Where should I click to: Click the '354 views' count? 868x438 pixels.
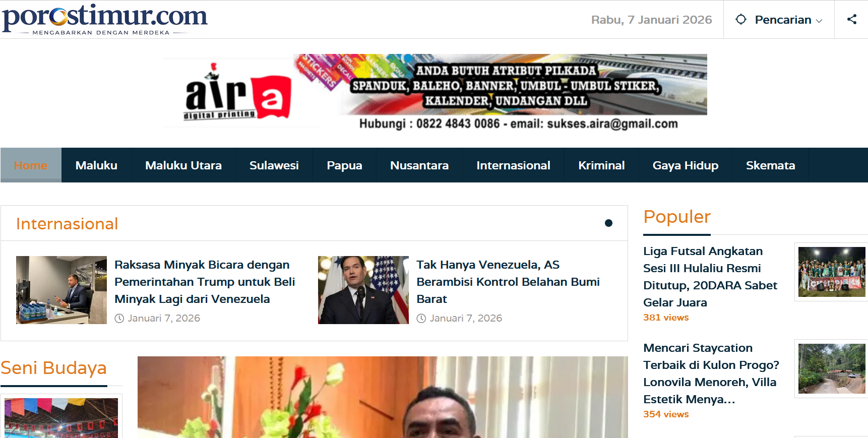tap(666, 414)
